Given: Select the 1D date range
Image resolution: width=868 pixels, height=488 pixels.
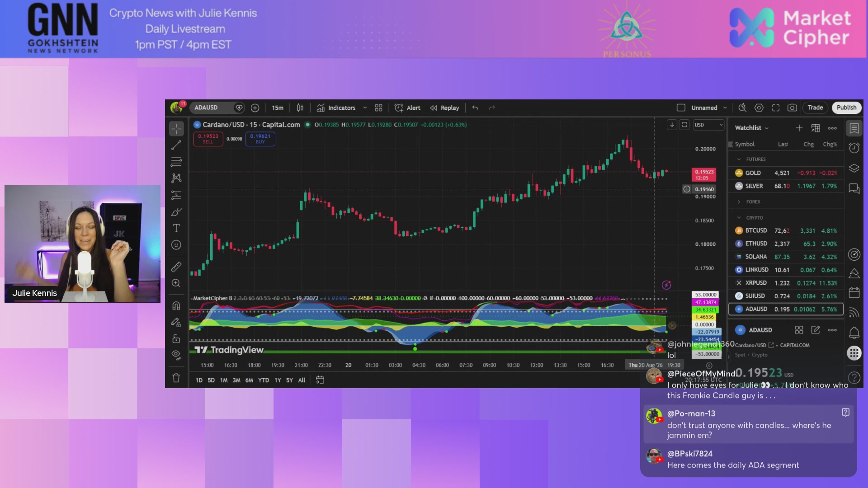Looking at the screenshot, I should coord(199,380).
